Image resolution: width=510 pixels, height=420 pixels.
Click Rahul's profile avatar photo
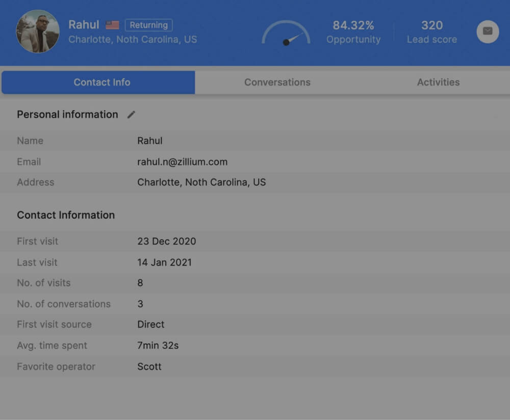(38, 32)
